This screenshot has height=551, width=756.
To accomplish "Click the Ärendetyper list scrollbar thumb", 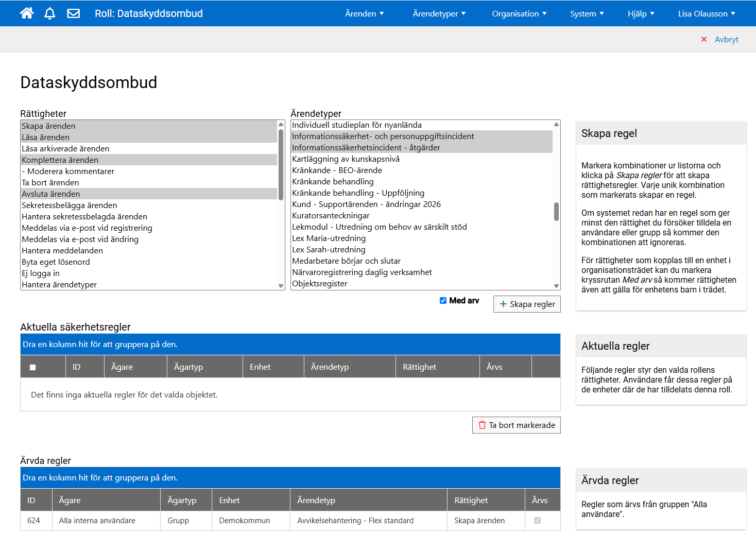I will point(556,212).
